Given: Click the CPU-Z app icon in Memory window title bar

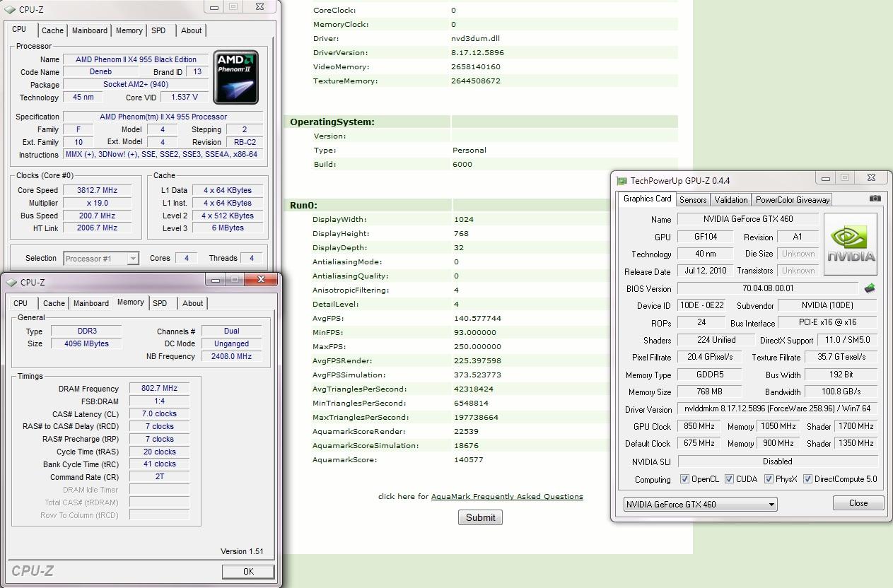Looking at the screenshot, I should pyautogui.click(x=11, y=282).
